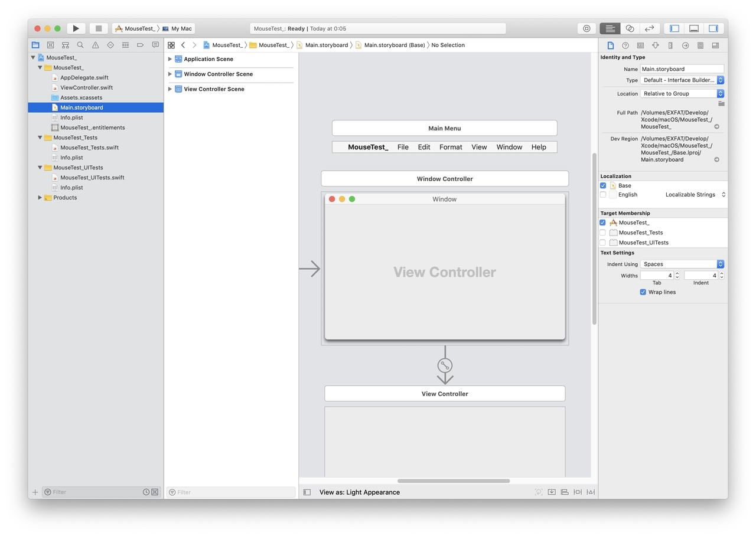Expand the Products group
756x536 pixels.
(x=40, y=198)
